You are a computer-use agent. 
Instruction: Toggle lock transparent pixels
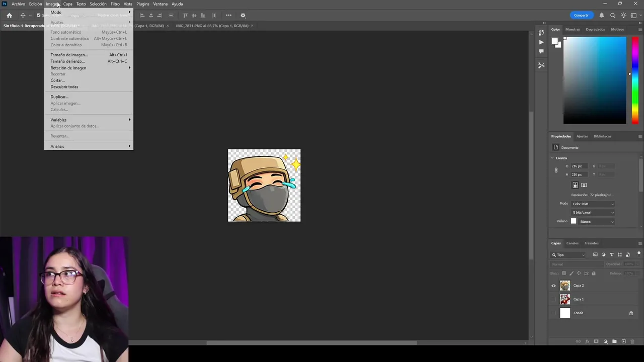(x=563, y=274)
